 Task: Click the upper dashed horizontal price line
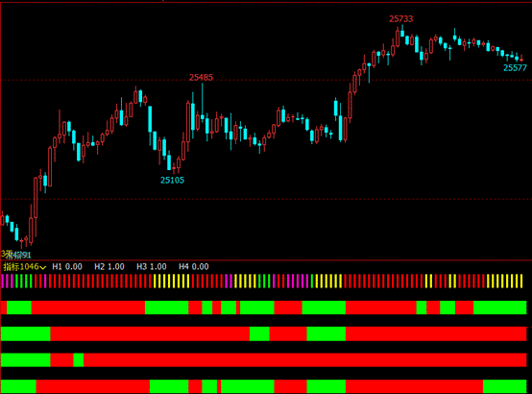266,80
